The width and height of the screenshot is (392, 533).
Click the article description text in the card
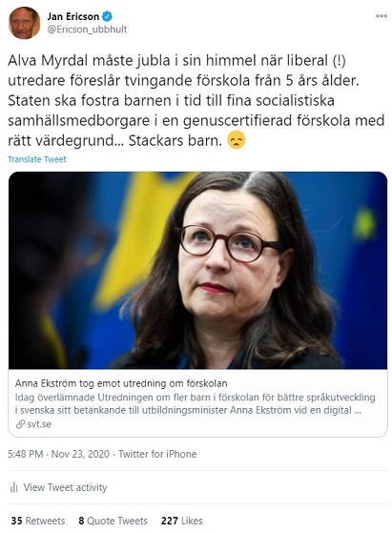click(196, 403)
